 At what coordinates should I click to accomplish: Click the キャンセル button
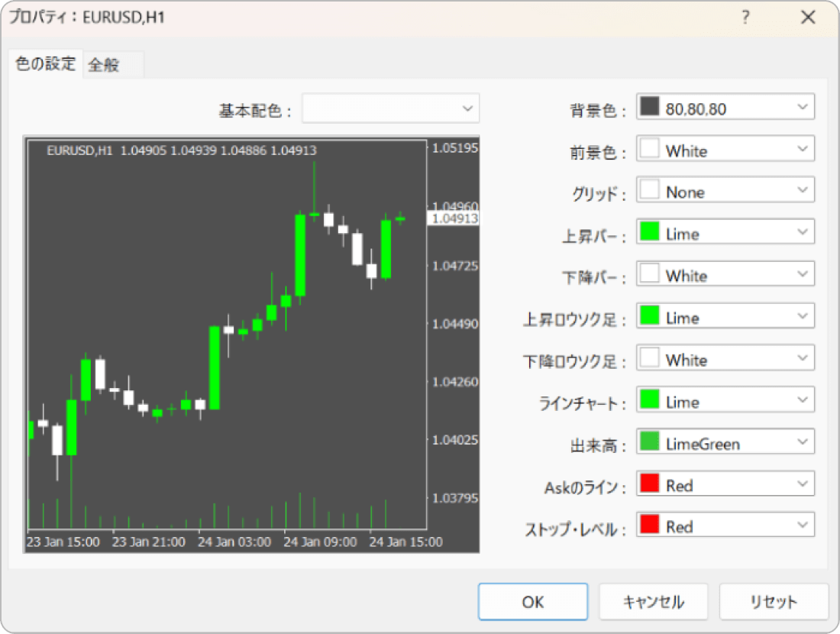tap(654, 602)
